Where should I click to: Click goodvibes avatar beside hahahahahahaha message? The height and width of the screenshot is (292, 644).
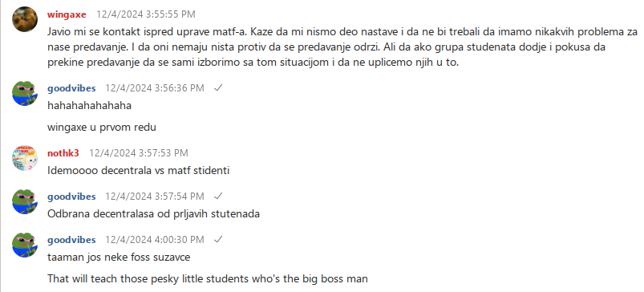click(26, 93)
